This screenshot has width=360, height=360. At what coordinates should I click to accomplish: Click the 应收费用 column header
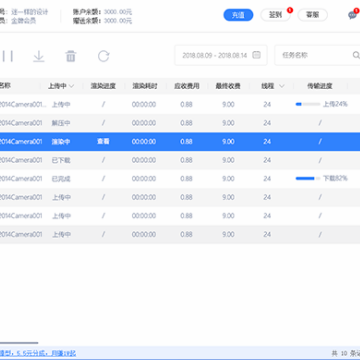pyautogui.click(x=186, y=86)
